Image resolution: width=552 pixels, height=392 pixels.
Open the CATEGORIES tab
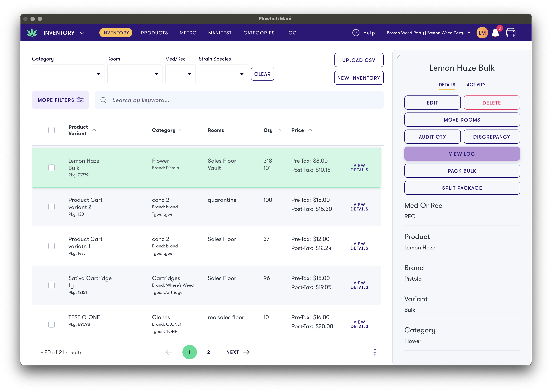(259, 33)
